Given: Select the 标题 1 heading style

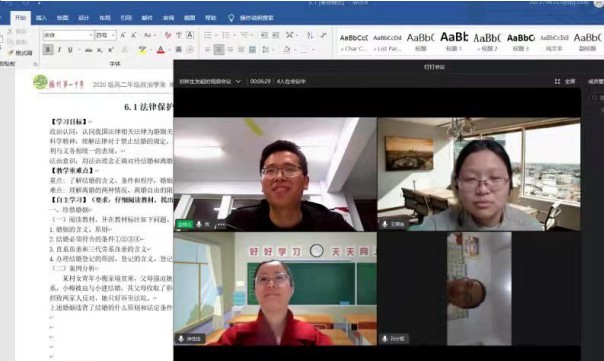Looking at the screenshot, I should (454, 42).
